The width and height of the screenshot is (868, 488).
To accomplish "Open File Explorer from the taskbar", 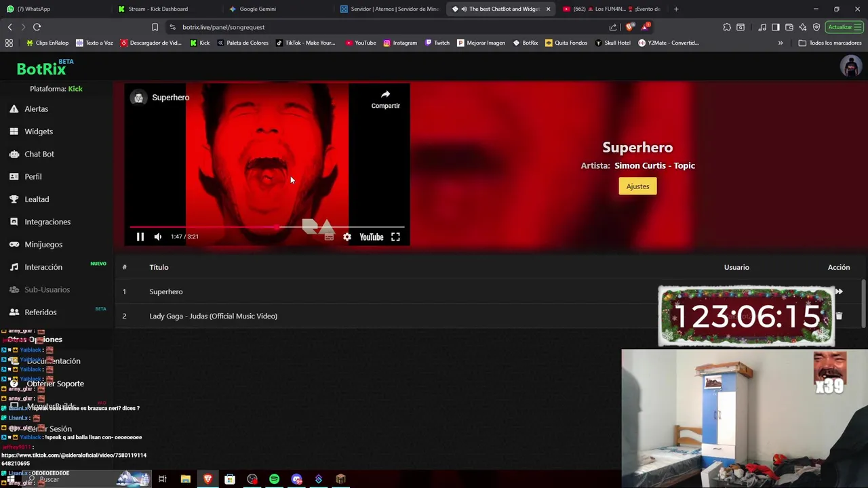I will (x=185, y=479).
